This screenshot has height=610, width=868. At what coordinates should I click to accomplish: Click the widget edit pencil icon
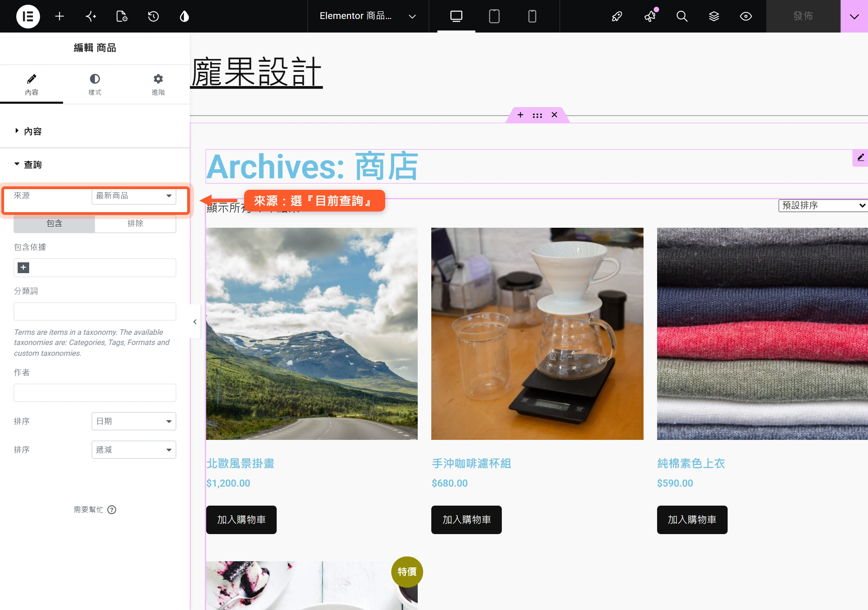pyautogui.click(x=861, y=158)
